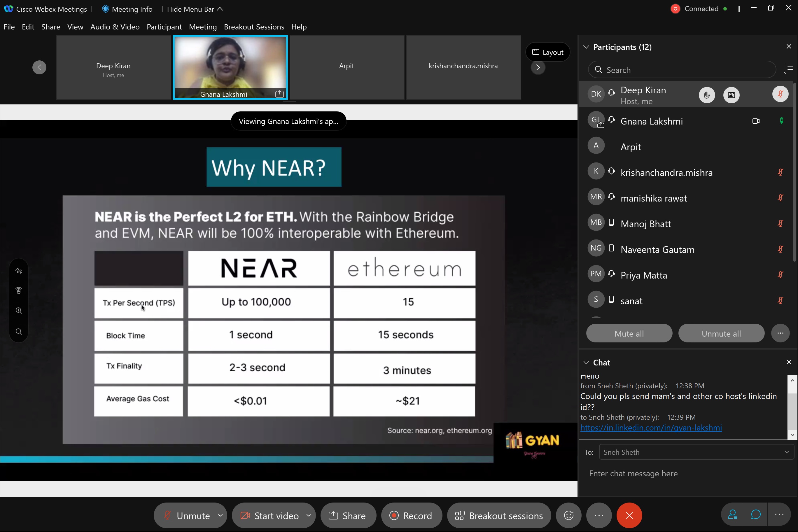Click the raise hand icon for Deep Kiran

[x=707, y=95]
